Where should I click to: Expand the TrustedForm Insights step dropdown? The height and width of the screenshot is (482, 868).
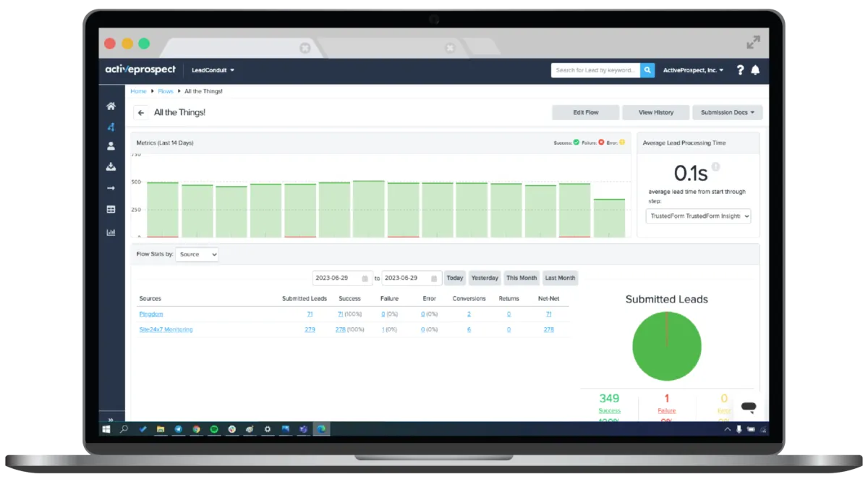(698, 216)
